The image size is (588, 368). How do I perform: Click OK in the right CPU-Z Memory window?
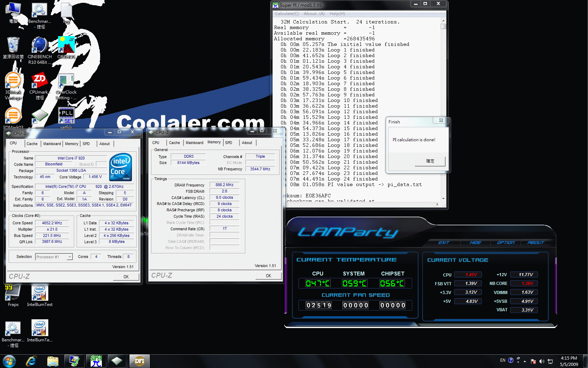click(x=268, y=275)
